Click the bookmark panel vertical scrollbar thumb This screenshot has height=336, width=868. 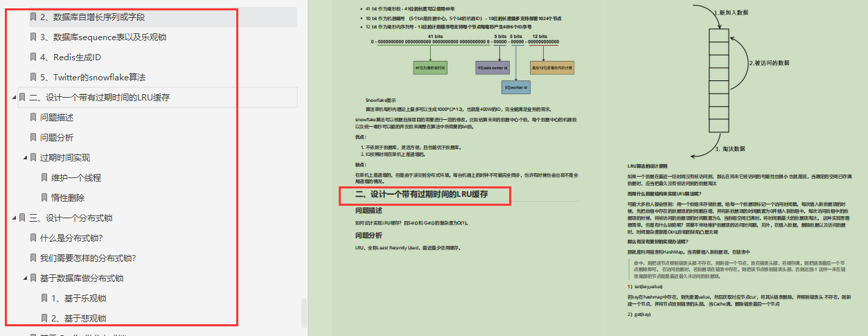pyautogui.click(x=304, y=313)
